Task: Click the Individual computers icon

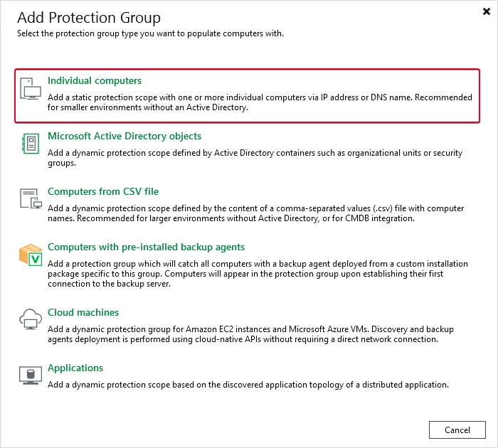Action: coord(31,89)
